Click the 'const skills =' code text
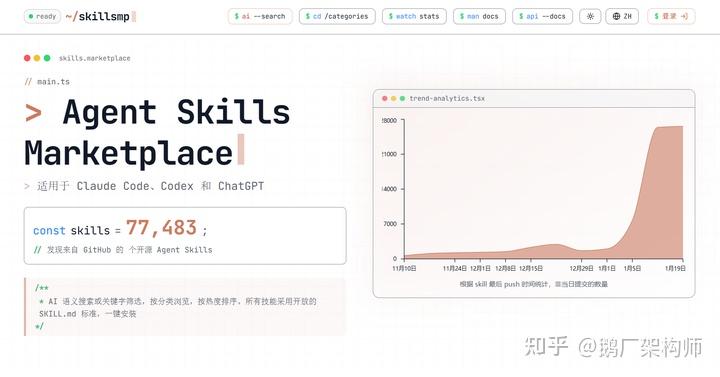 coord(77,231)
